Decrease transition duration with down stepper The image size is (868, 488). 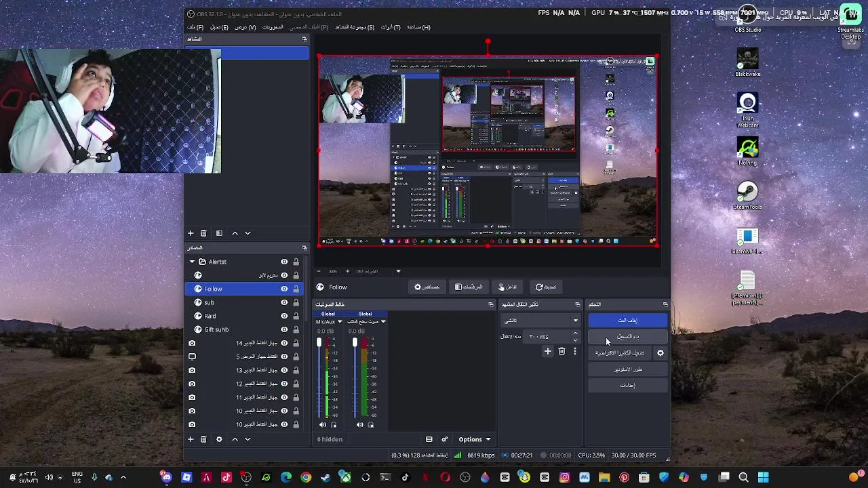click(575, 339)
